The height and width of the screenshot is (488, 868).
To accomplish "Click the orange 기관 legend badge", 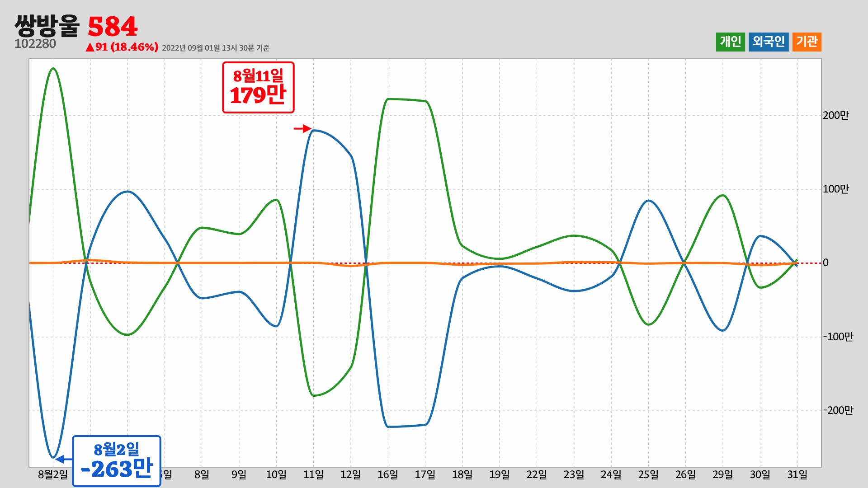I will (807, 42).
